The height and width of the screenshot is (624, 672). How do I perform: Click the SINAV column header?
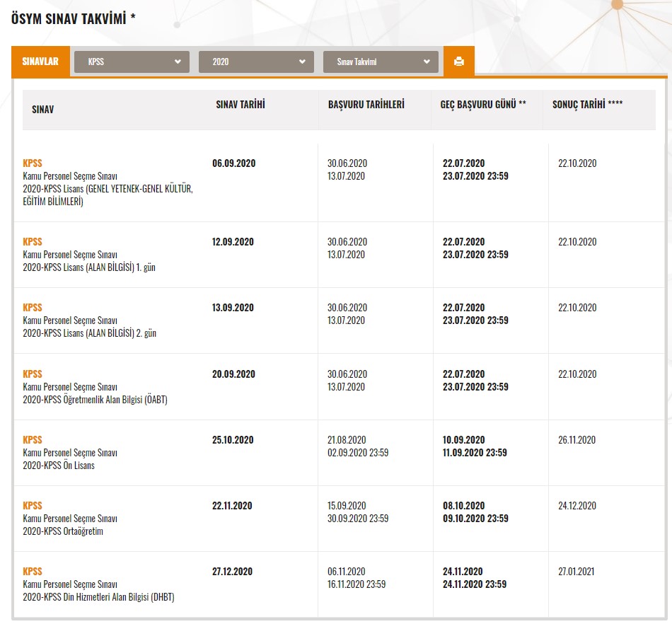pos(43,110)
